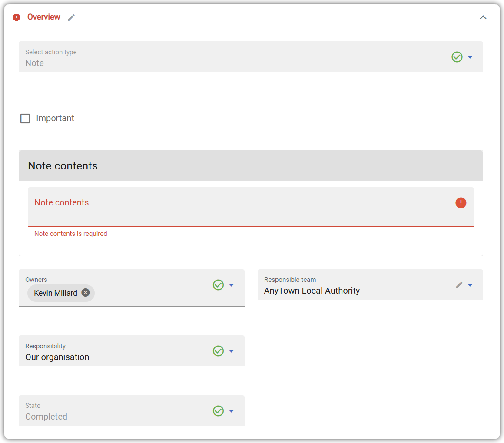Click the green check in Owners field
The height and width of the screenshot is (443, 504).
[x=218, y=285]
